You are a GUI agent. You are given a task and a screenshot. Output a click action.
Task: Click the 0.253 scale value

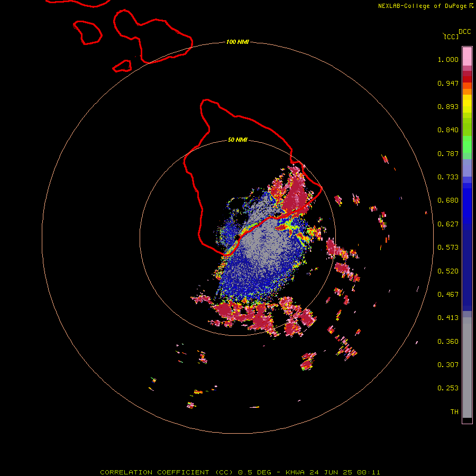(448, 388)
